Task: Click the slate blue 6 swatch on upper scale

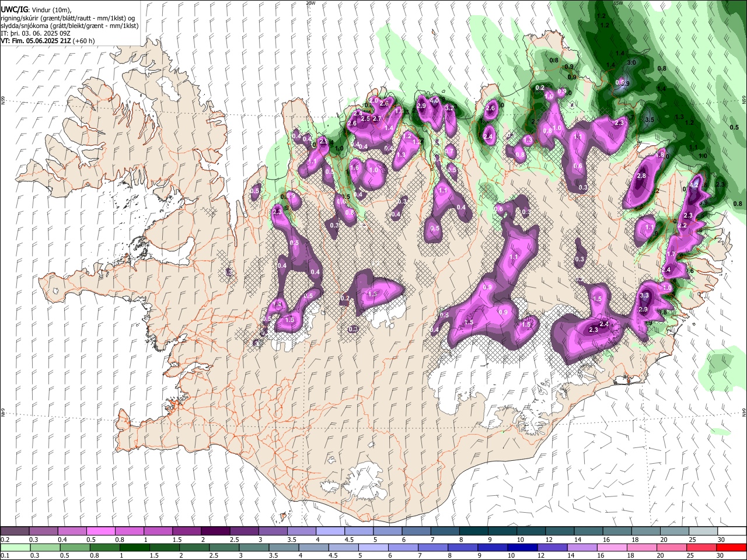Action: pyautogui.click(x=416, y=531)
